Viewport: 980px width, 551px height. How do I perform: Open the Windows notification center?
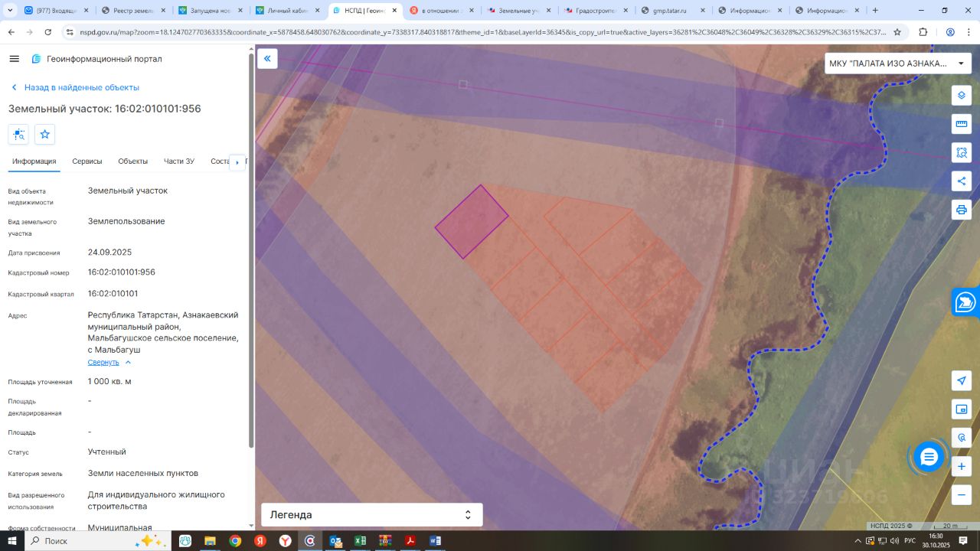tap(963, 541)
